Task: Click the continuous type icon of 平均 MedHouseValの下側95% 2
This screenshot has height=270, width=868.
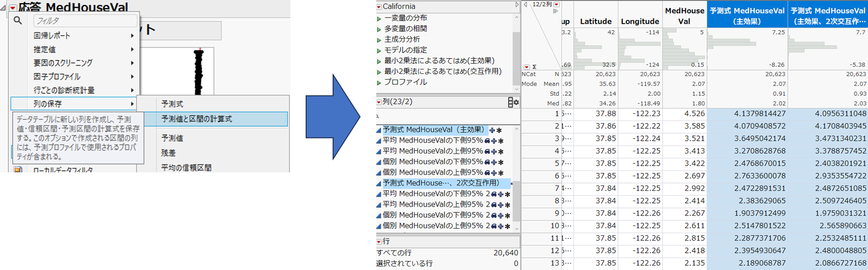Action: 379,194
